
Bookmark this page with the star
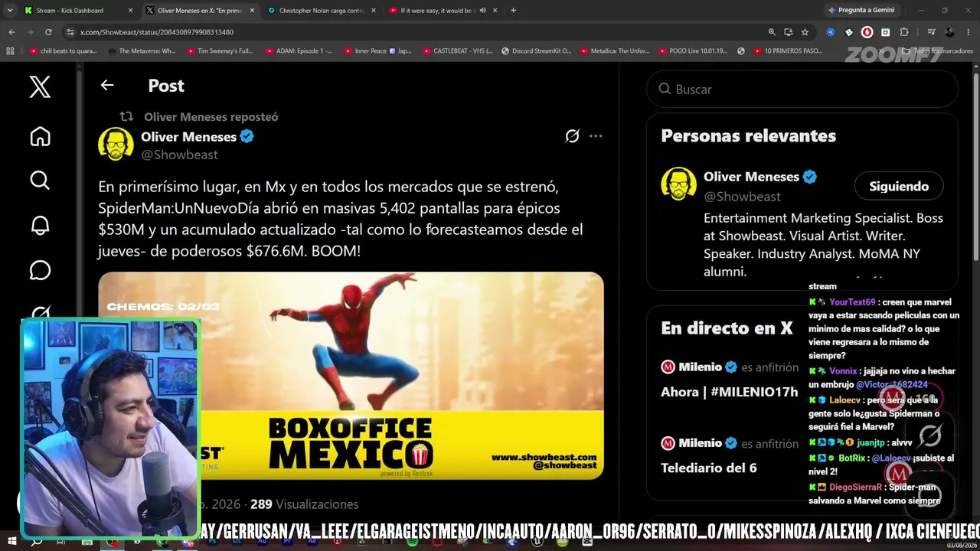805,32
